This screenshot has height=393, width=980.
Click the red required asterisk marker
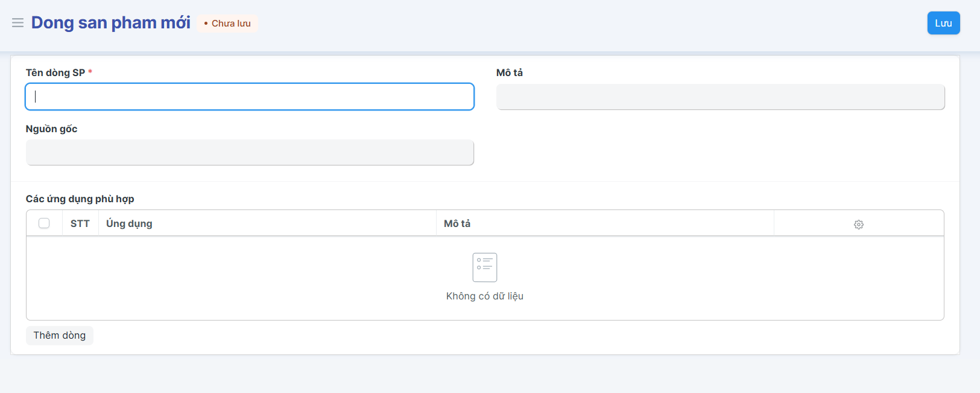pyautogui.click(x=90, y=72)
